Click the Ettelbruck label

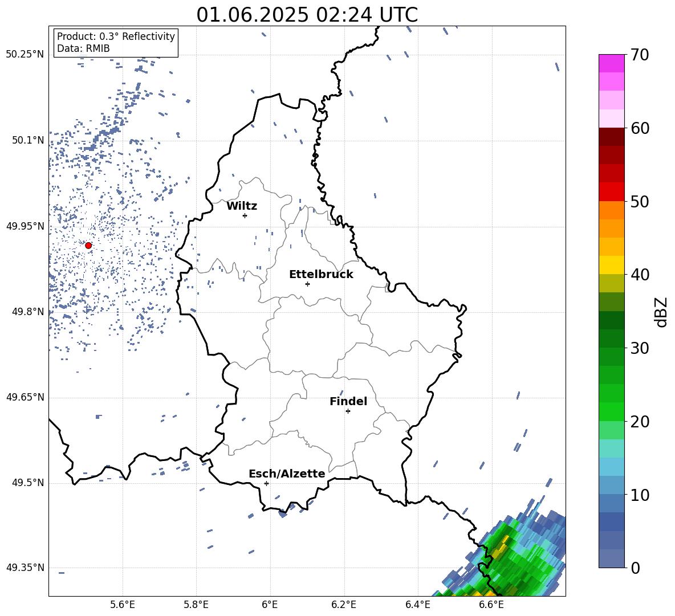[x=321, y=275]
